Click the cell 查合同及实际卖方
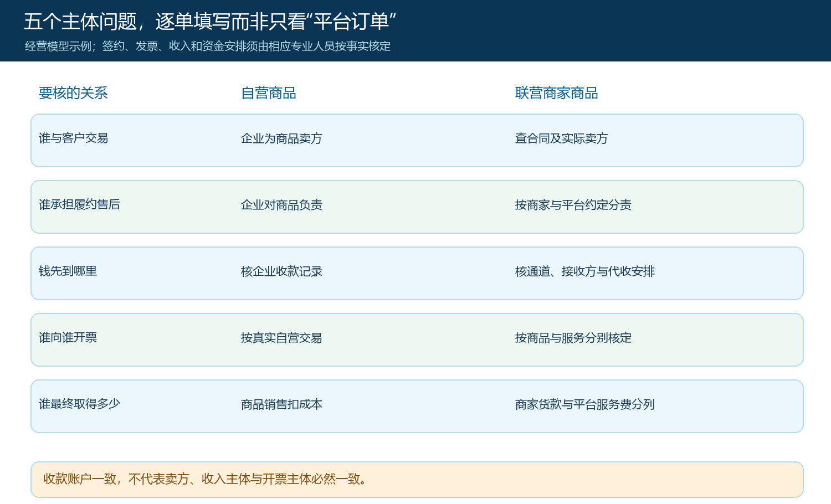This screenshot has height=504, width=831. coord(562,138)
